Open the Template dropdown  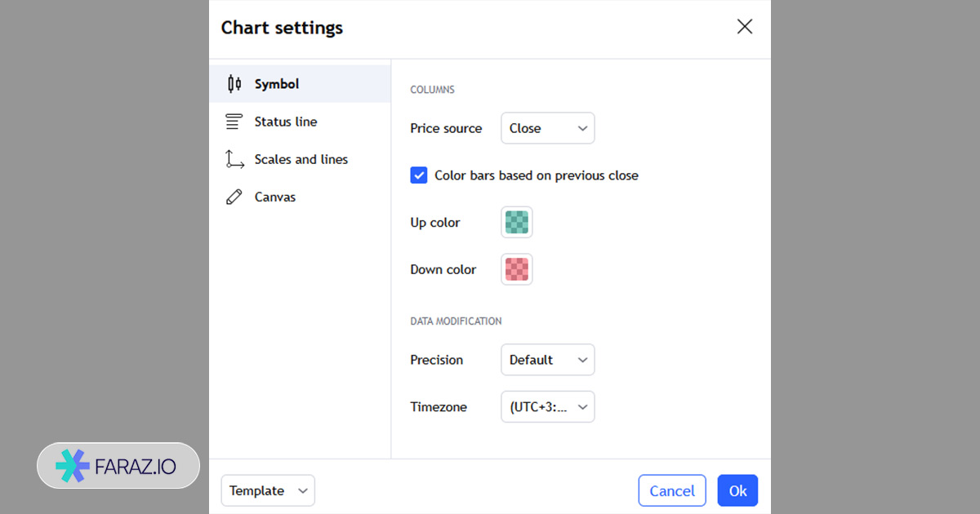coord(268,490)
